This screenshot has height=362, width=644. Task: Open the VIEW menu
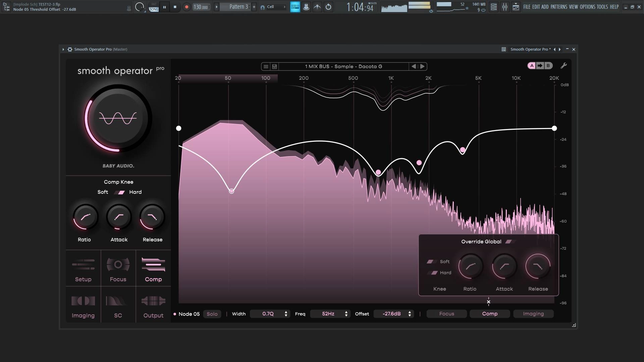[x=574, y=7]
